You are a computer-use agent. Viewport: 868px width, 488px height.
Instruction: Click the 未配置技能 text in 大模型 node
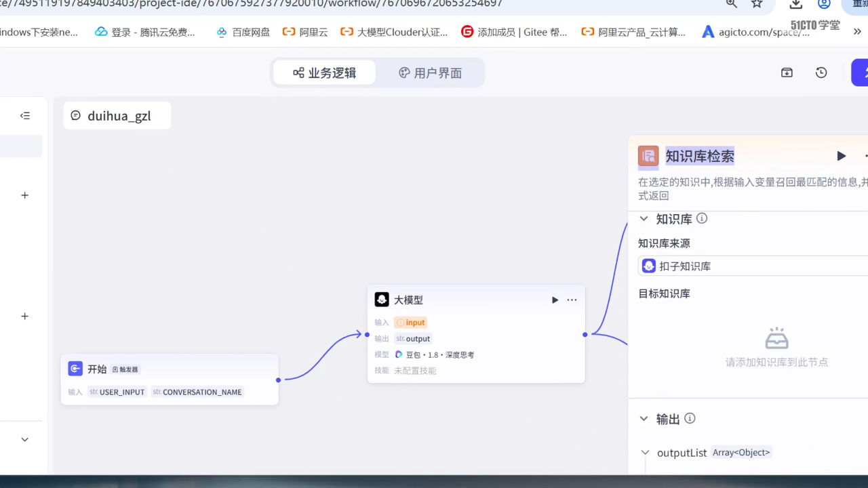415,371
